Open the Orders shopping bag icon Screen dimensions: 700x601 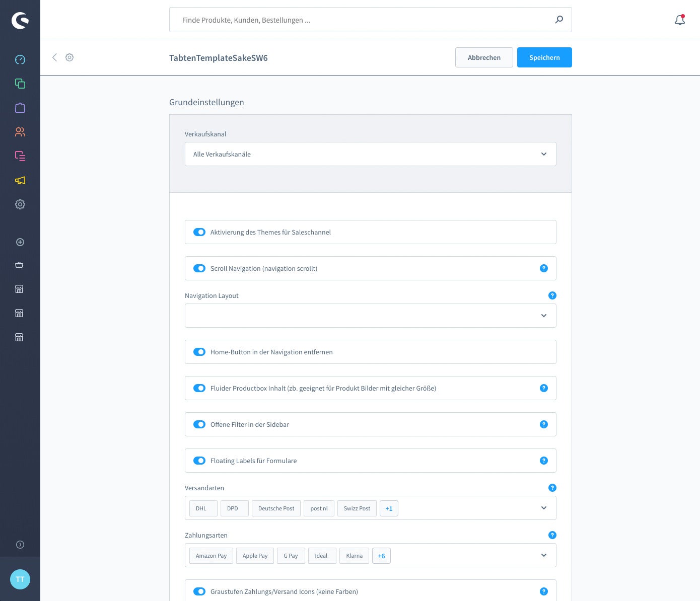[x=20, y=108]
